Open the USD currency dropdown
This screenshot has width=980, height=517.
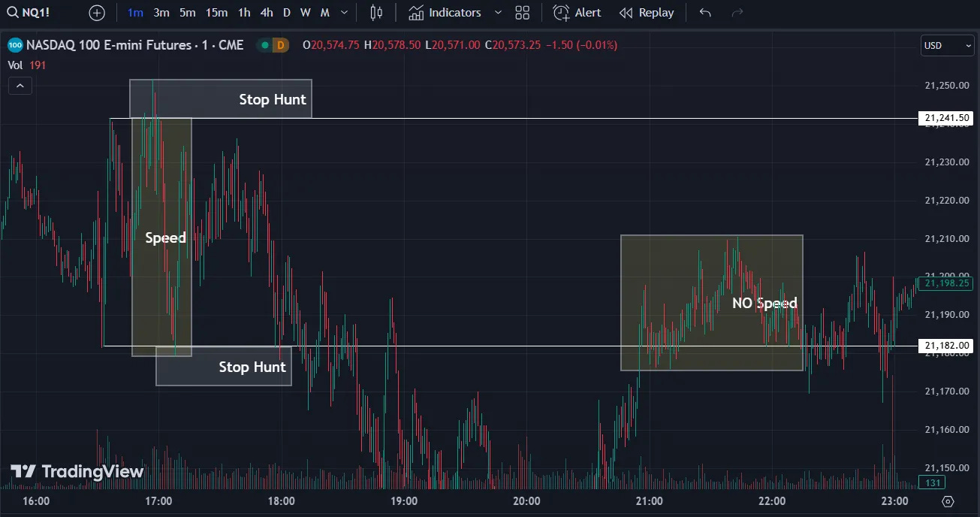947,45
